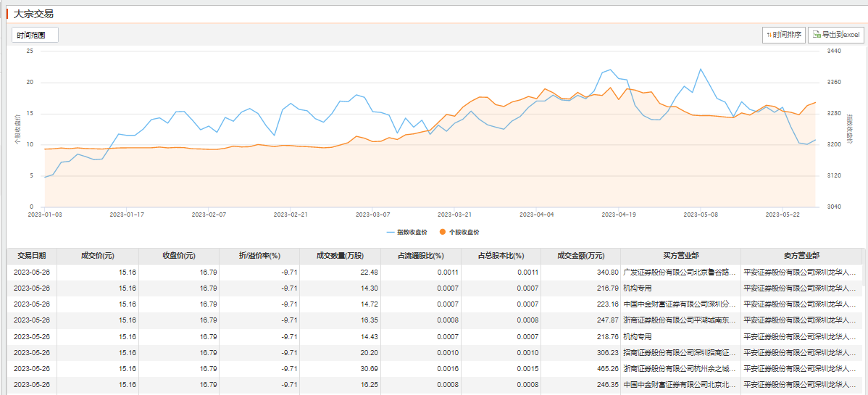Click the 收盘价(元) column header
868x395 pixels.
point(179,256)
